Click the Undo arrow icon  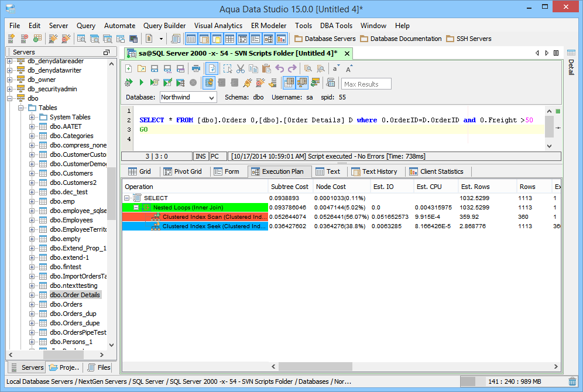280,68
